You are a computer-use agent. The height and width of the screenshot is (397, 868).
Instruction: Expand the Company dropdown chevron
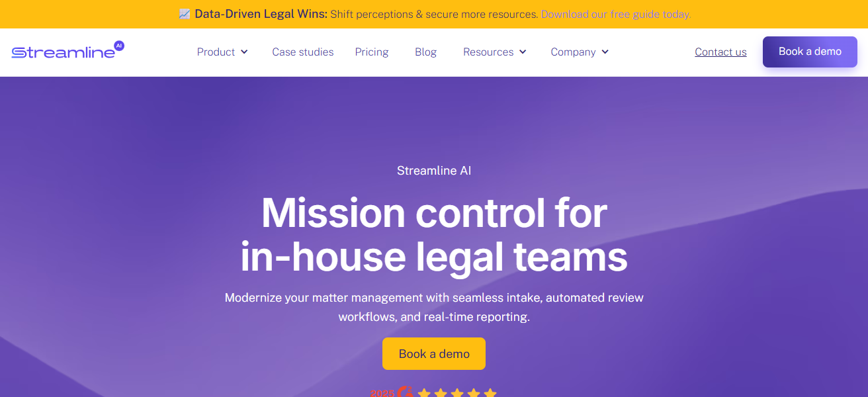click(x=605, y=52)
